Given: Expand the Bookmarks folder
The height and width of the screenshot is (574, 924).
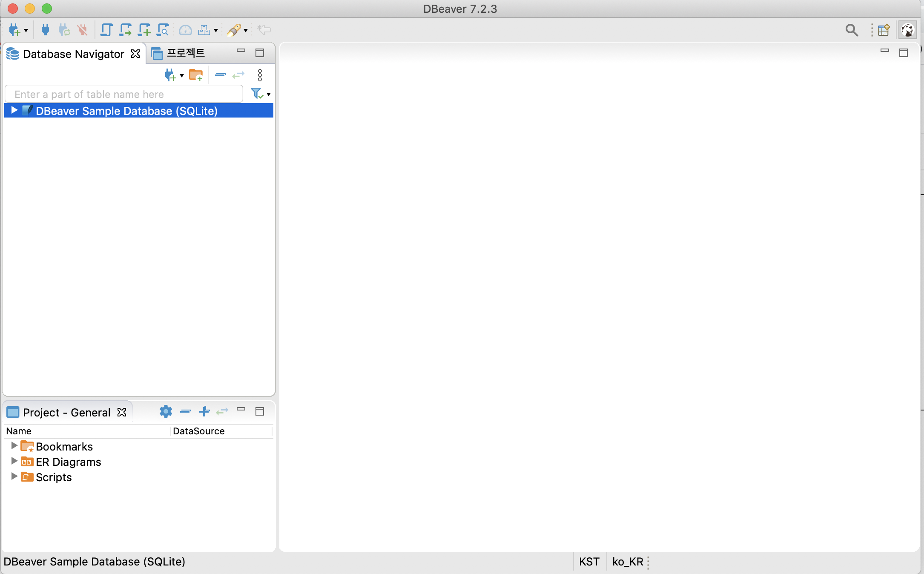Looking at the screenshot, I should pyautogui.click(x=14, y=446).
